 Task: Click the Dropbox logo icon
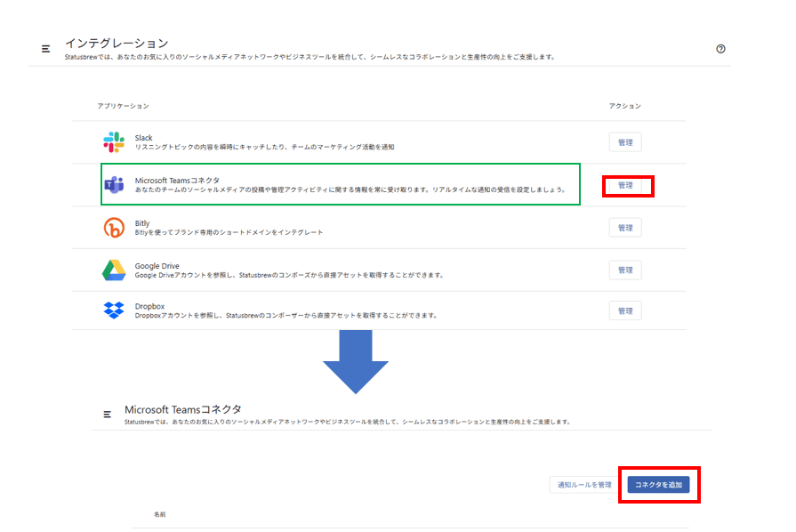coord(114,310)
